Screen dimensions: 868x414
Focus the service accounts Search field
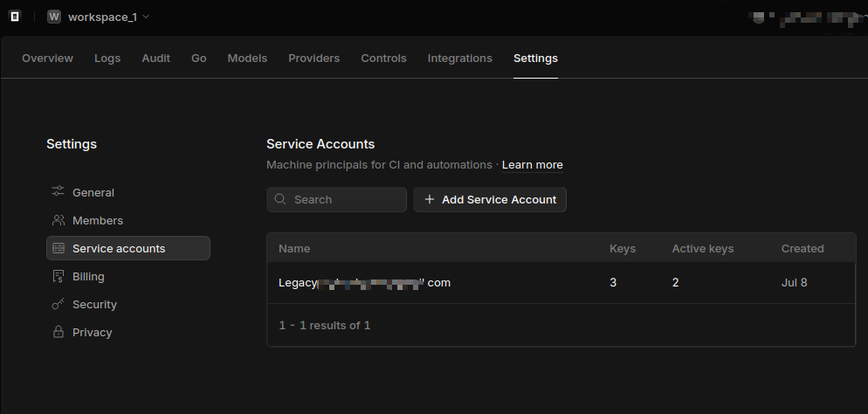point(336,199)
